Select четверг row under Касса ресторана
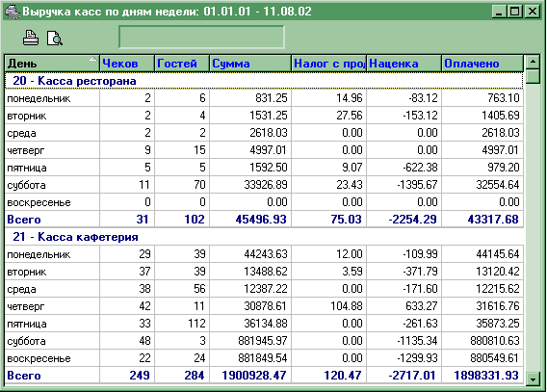This screenshot has width=547, height=392. 264,150
